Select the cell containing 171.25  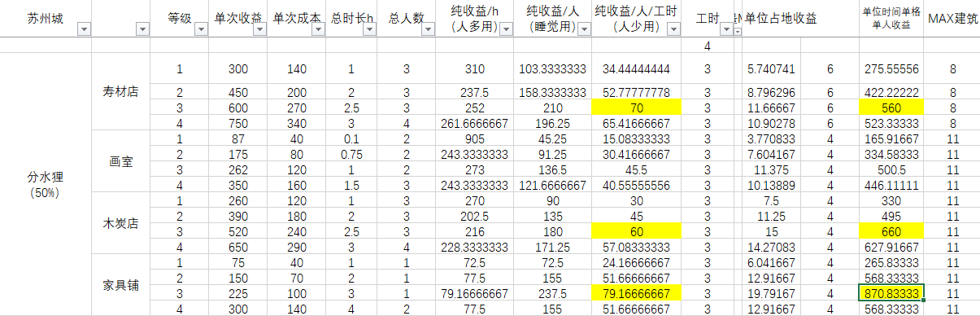point(553,247)
